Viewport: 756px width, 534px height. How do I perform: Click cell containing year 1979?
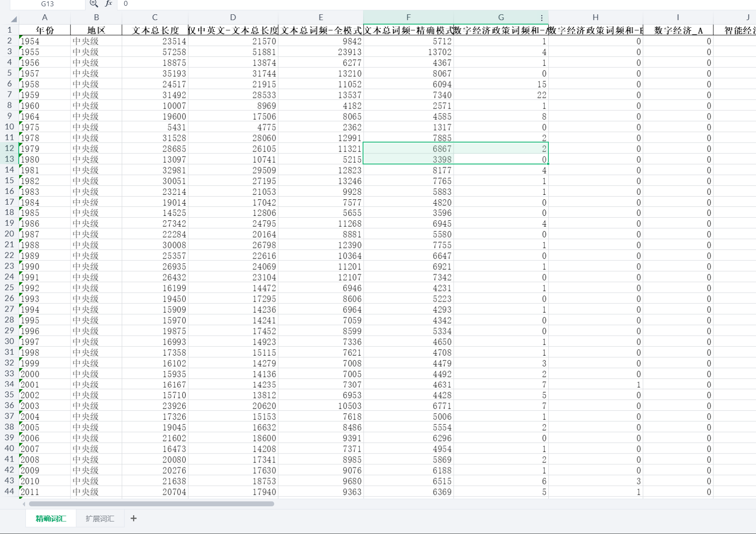tap(45, 149)
